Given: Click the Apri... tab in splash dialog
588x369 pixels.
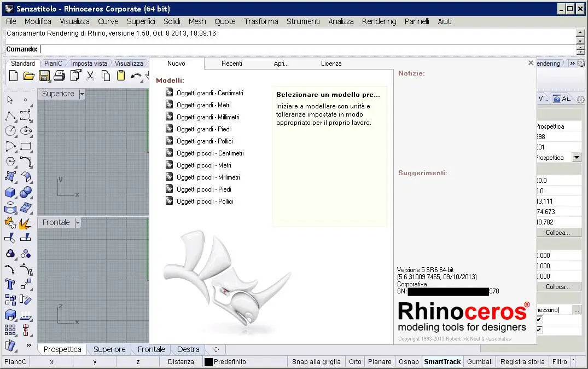Looking at the screenshot, I should coord(281,64).
